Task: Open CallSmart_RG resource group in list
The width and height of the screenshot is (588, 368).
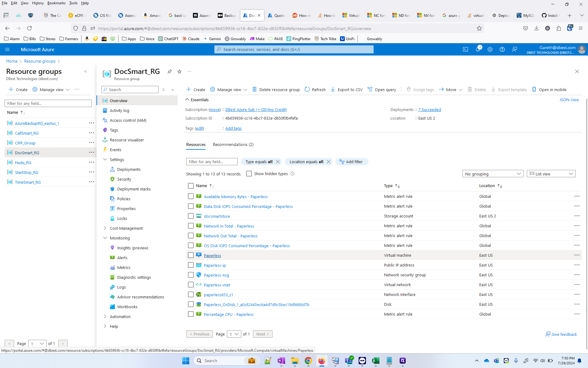Action: click(27, 133)
